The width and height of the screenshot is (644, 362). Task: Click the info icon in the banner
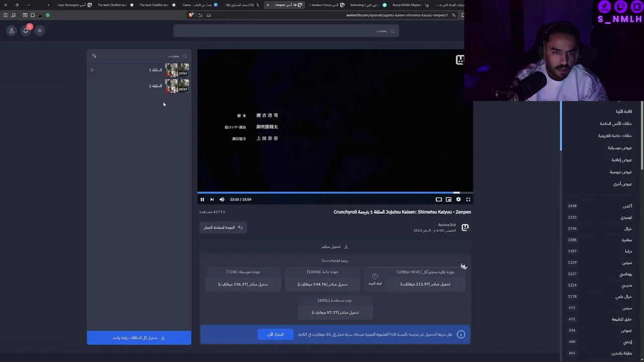461,334
